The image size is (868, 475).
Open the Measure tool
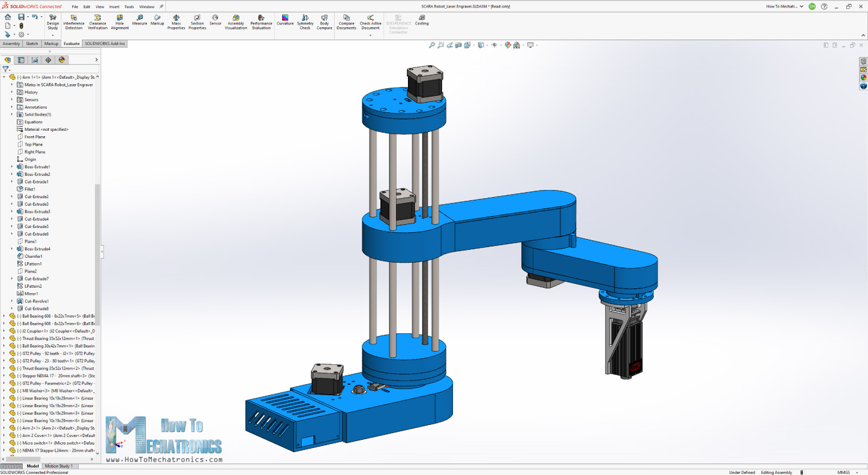(139, 20)
